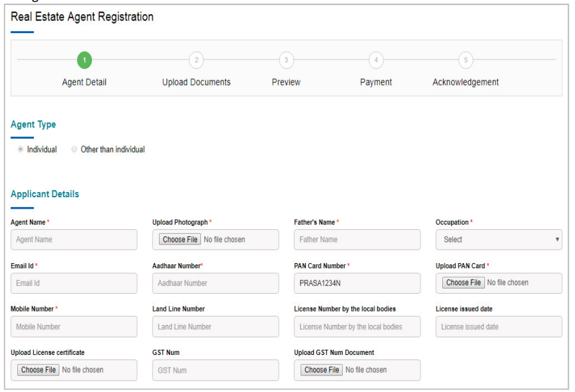This screenshot has width=575, height=392.
Task: Select the Individual agent type
Action: point(20,149)
